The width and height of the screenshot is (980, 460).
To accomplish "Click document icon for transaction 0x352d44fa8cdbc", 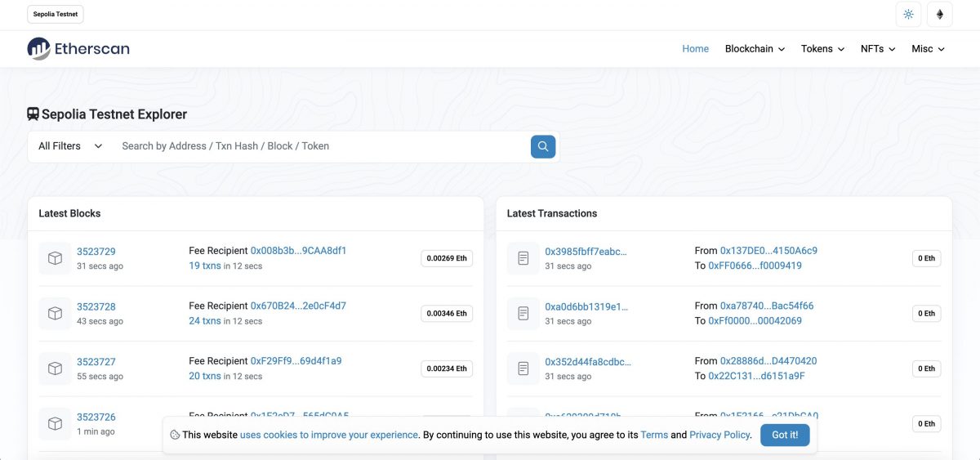I will [x=523, y=368].
